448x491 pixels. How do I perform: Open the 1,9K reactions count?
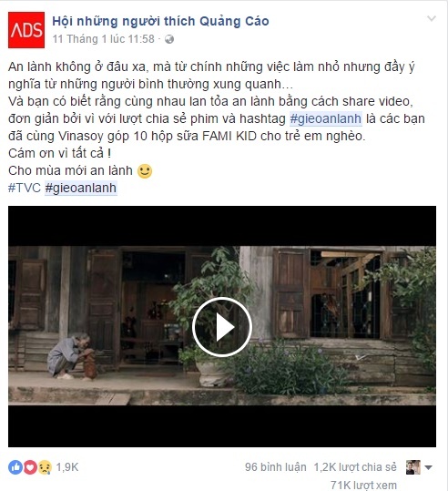point(67,467)
